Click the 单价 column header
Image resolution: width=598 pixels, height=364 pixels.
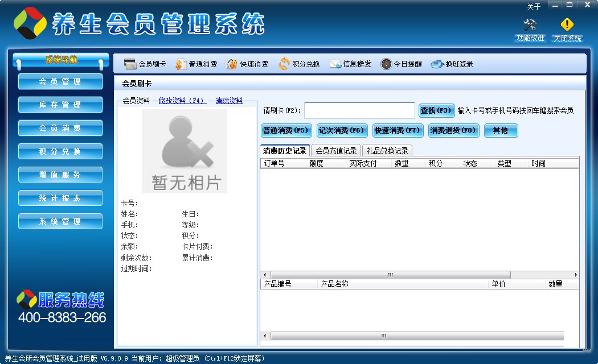[517, 284]
